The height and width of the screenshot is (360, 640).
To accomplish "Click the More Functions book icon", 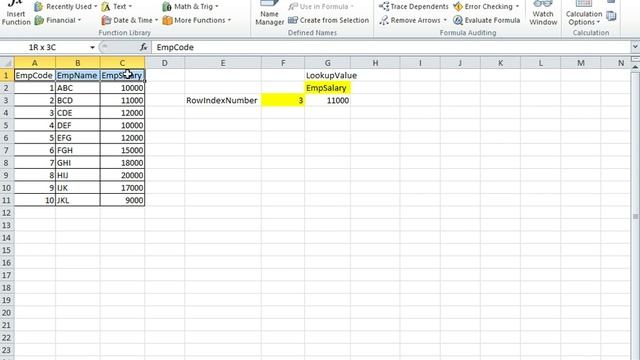I will pyautogui.click(x=167, y=20).
